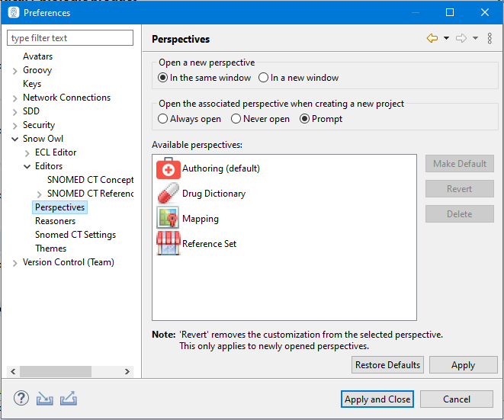This screenshot has width=504, height=420.
Task: Click the Authoring perspective medical kit icon
Action: click(168, 168)
